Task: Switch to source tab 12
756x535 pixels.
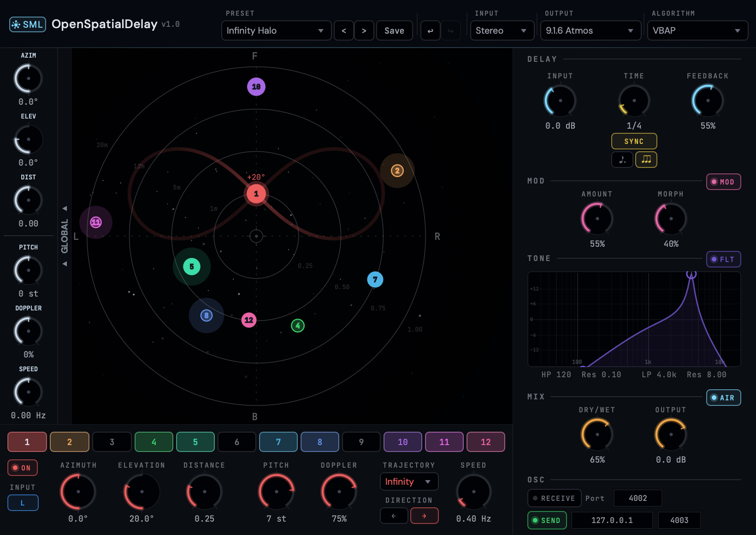Action: pos(486,442)
